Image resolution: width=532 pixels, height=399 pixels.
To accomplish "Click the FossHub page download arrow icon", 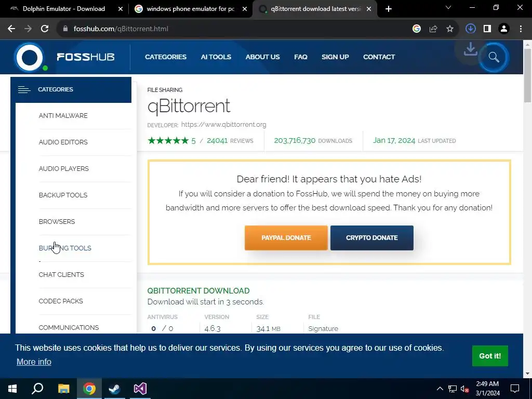I will click(x=470, y=49).
